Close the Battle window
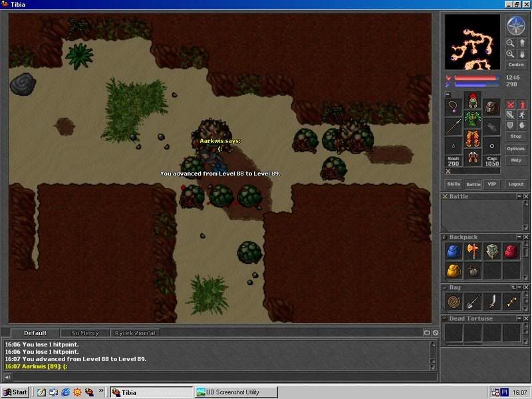The width and height of the screenshot is (532, 399). tap(526, 196)
